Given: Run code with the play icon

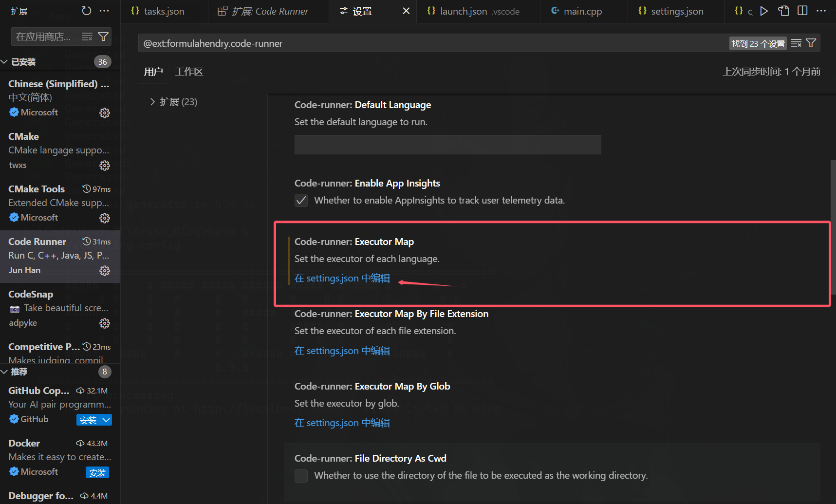Looking at the screenshot, I should point(764,11).
